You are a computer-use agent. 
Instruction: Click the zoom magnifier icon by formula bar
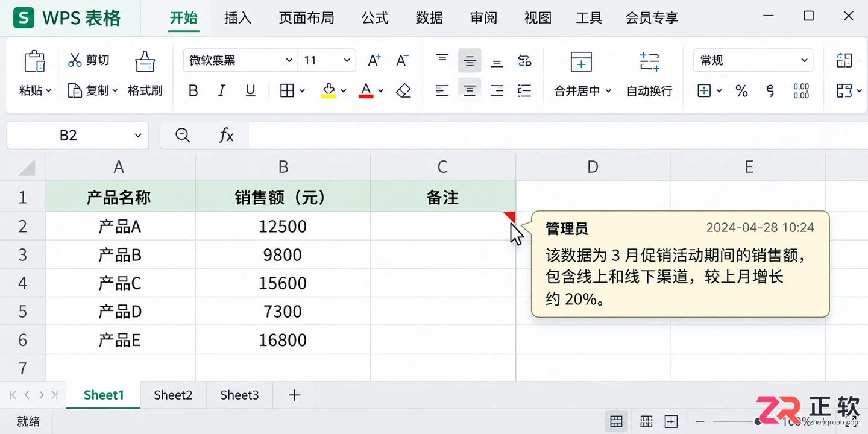pos(183,135)
